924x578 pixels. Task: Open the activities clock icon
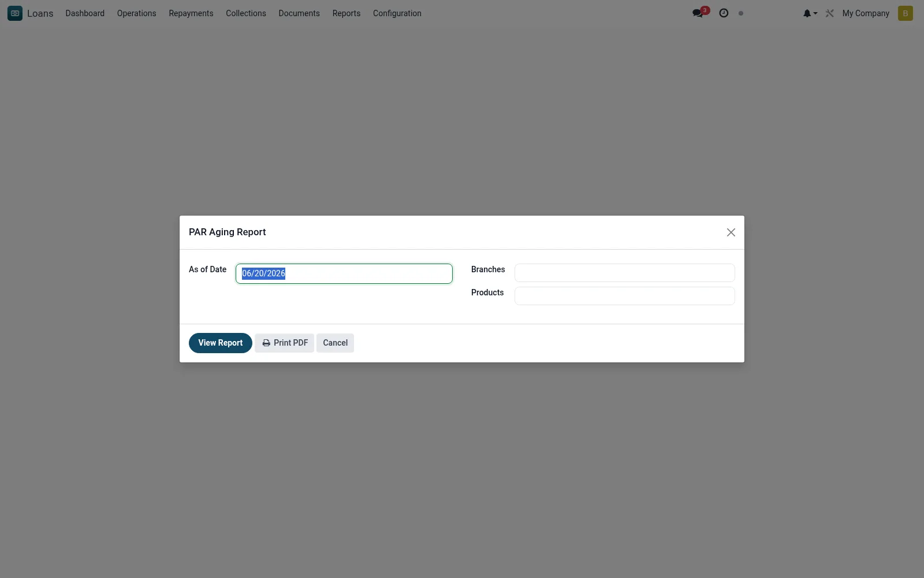[724, 13]
